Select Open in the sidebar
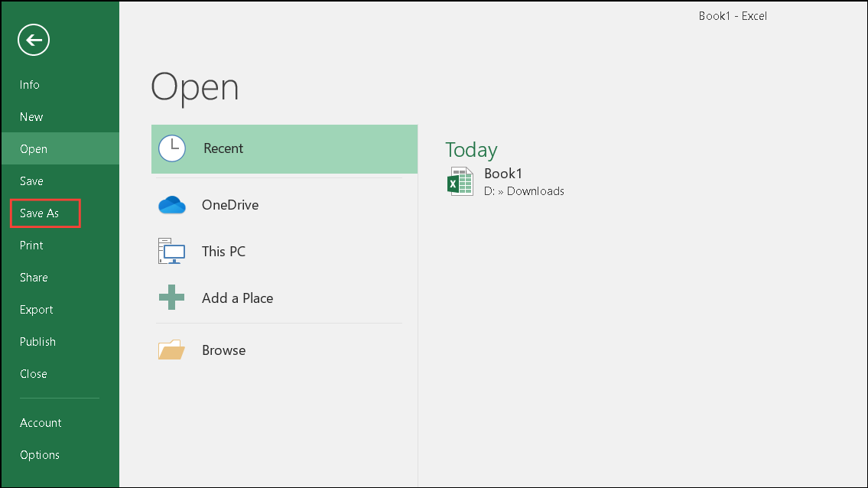The width and height of the screenshot is (868, 488). (x=60, y=149)
